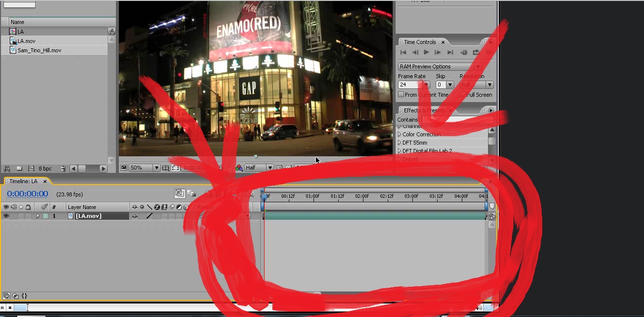Expand or collapse In/Out/Duration pane icon
The image size is (644, 317).
(24, 296)
